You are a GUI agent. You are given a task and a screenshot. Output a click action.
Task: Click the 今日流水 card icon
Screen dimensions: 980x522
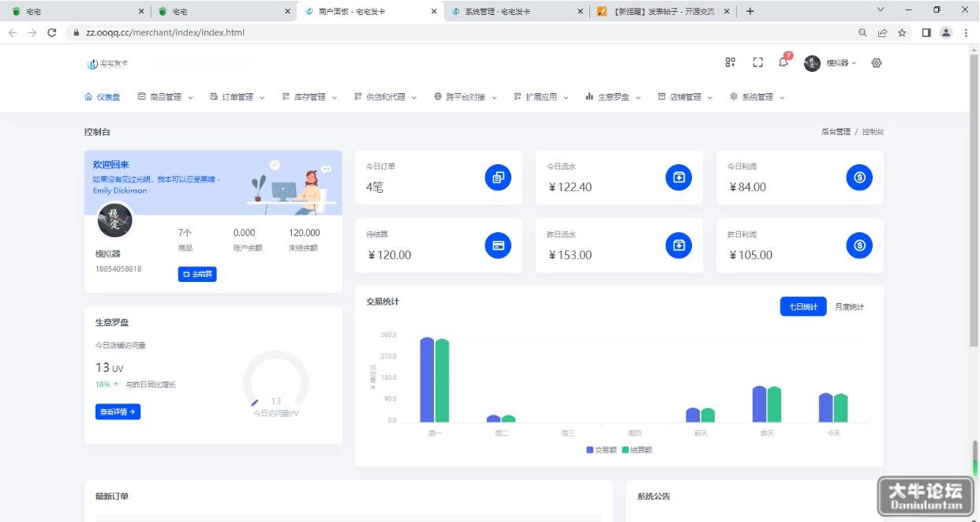tap(679, 178)
